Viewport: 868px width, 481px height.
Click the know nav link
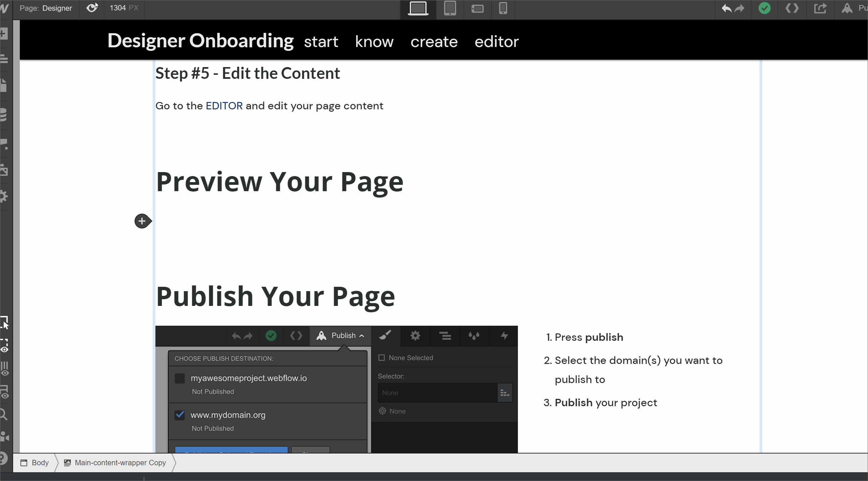(x=374, y=42)
